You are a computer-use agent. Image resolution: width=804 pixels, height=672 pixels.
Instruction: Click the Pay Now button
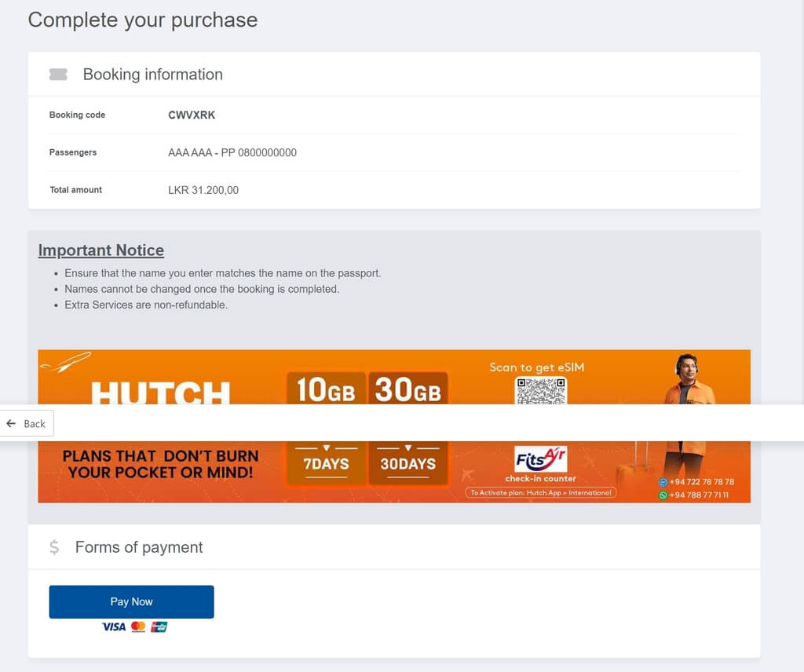click(131, 601)
